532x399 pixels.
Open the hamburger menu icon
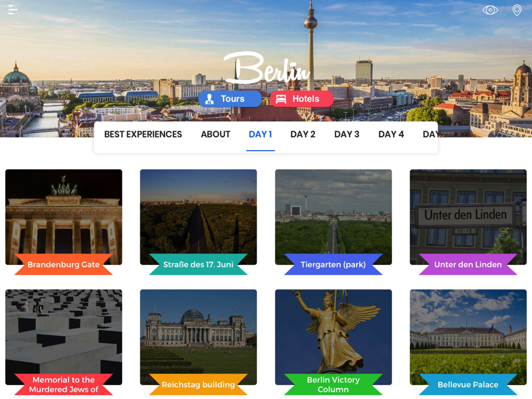click(x=13, y=10)
